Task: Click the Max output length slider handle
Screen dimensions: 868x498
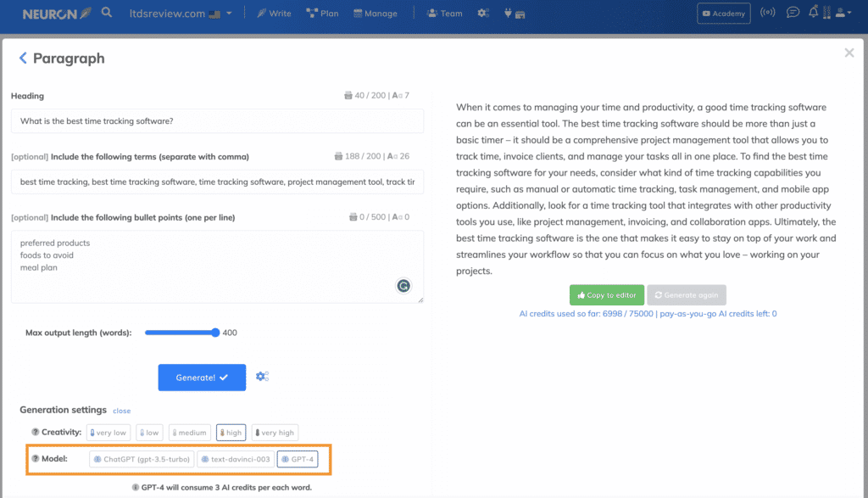Action: tap(215, 333)
